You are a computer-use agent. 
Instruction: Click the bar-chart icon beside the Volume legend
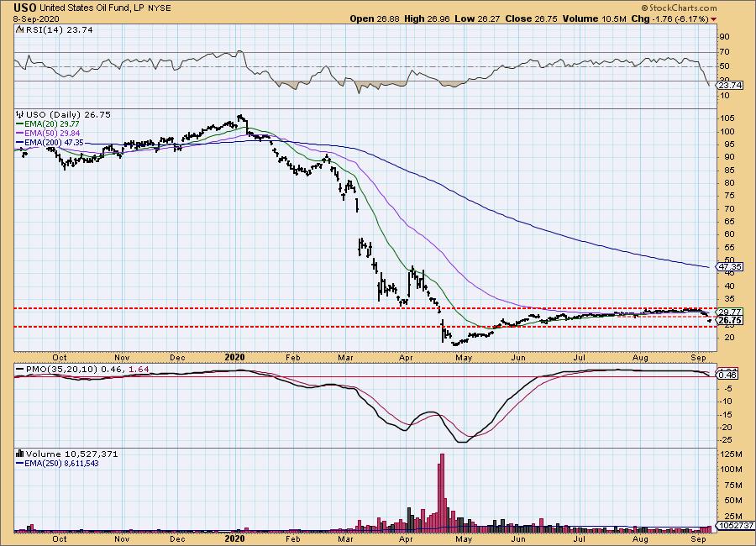coord(20,454)
